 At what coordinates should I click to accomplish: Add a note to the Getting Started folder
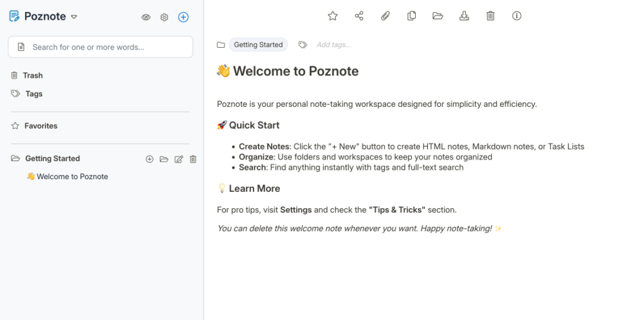[x=150, y=160]
